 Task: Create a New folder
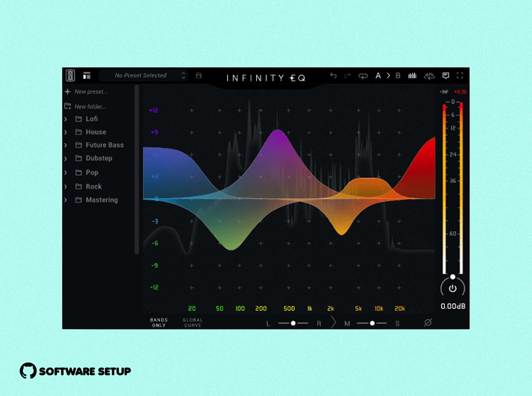click(x=90, y=107)
